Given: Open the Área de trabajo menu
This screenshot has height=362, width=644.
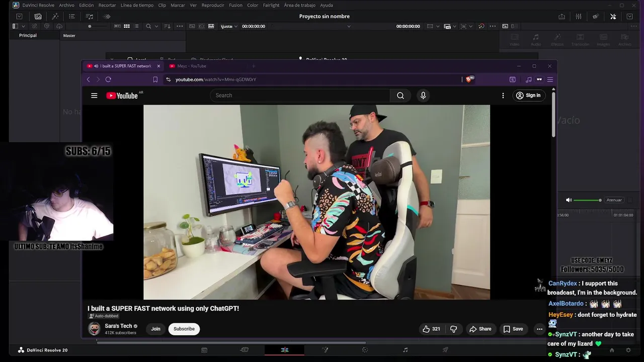Looking at the screenshot, I should coord(299,5).
